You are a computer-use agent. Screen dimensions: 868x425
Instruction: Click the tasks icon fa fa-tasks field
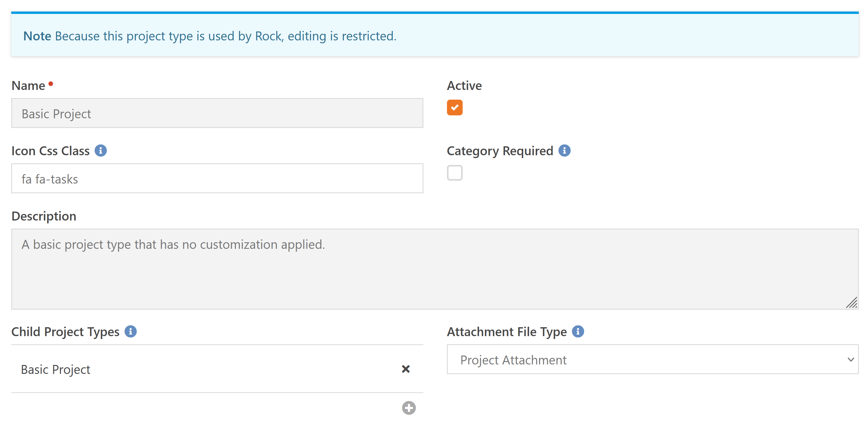click(x=218, y=179)
